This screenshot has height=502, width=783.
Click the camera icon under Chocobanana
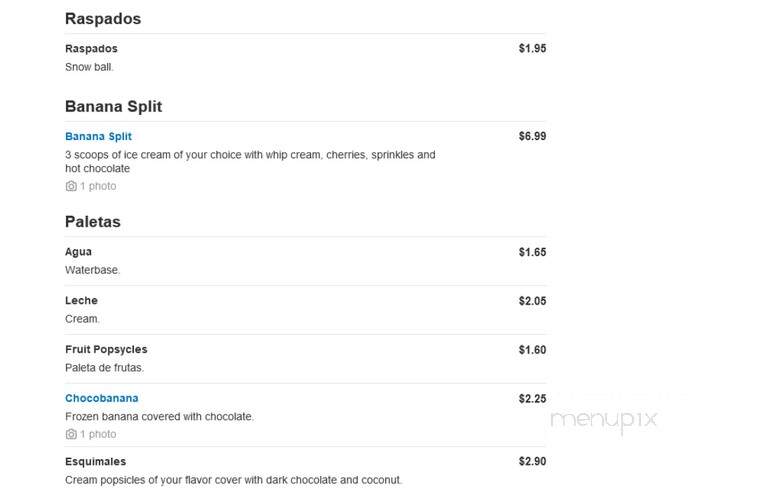[x=71, y=434]
